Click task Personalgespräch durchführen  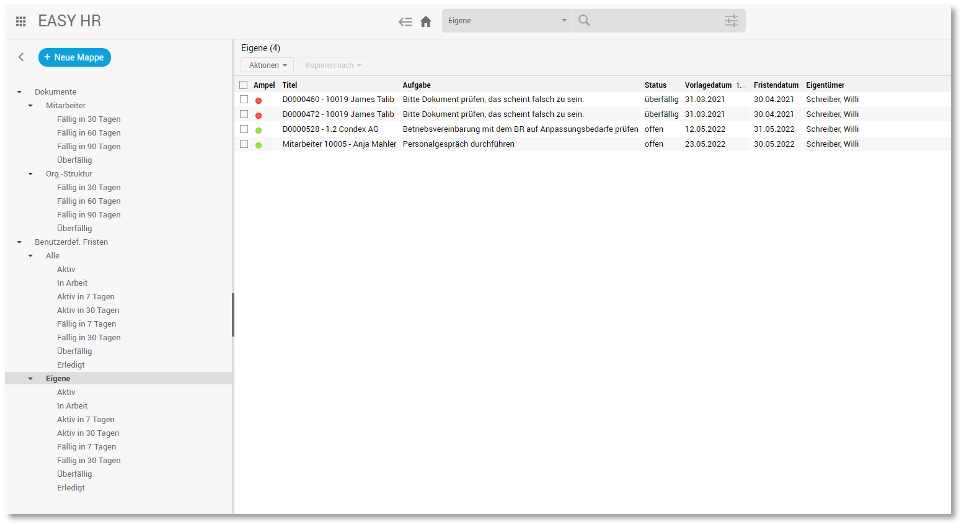coord(459,144)
